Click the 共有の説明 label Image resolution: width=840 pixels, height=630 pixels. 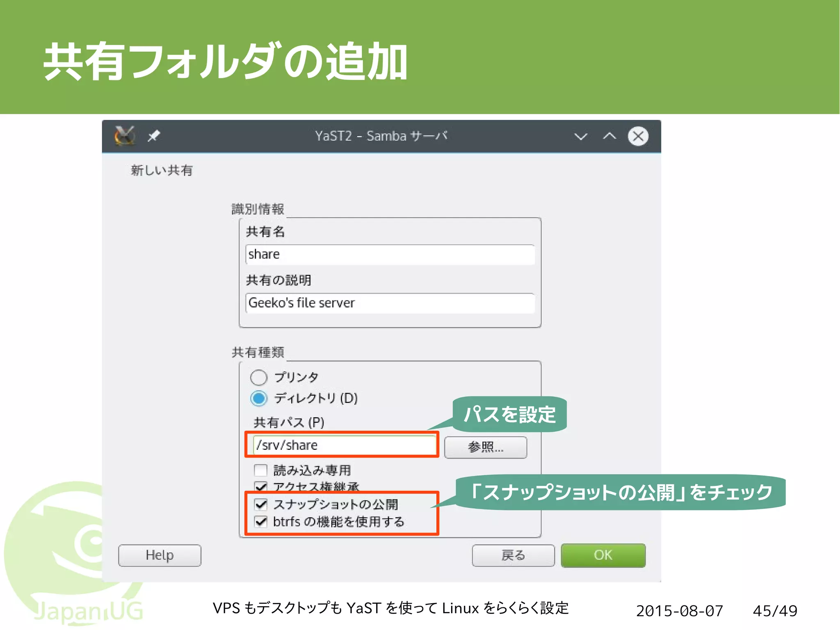pyautogui.click(x=278, y=280)
